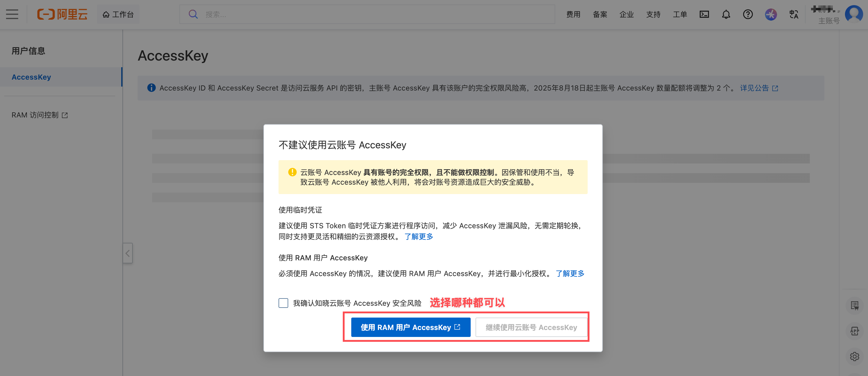
Task: Open the API tool icon on right rail
Action: click(x=855, y=331)
